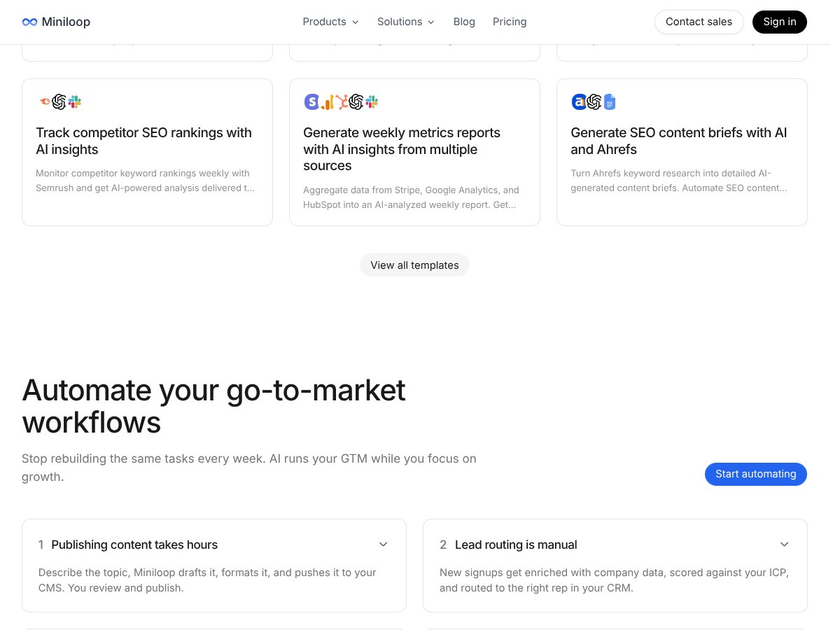This screenshot has width=840, height=630.
Task: Click the Stripe icon in the metrics reports card
Action: coord(311,101)
